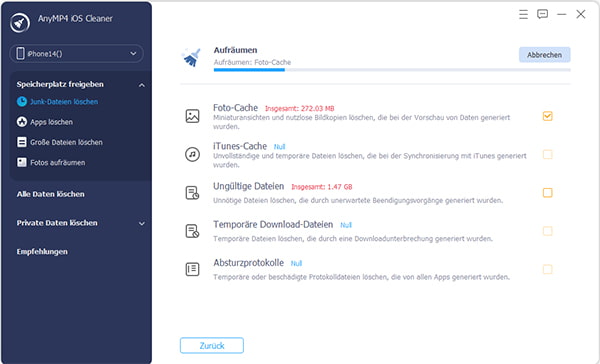This screenshot has height=364, width=600.
Task: Click the Temporäre Download-Dateien icon
Action: point(192,231)
